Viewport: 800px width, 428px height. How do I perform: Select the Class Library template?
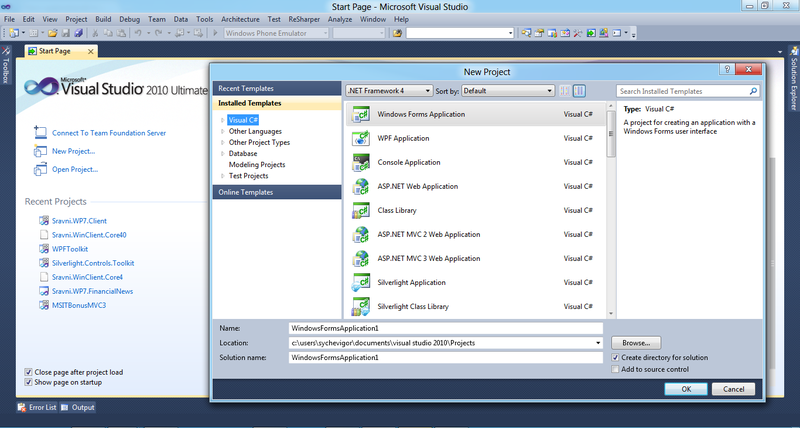[476, 210]
